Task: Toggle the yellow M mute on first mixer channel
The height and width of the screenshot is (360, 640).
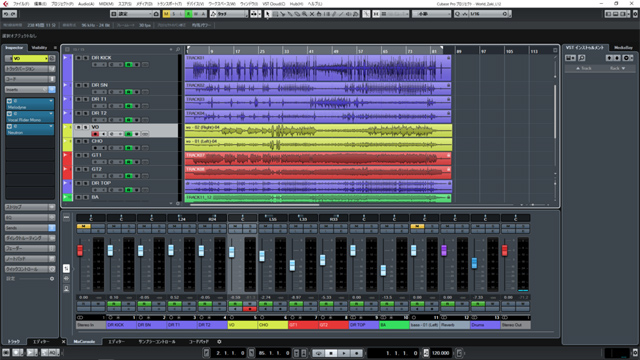Action: click(83, 226)
